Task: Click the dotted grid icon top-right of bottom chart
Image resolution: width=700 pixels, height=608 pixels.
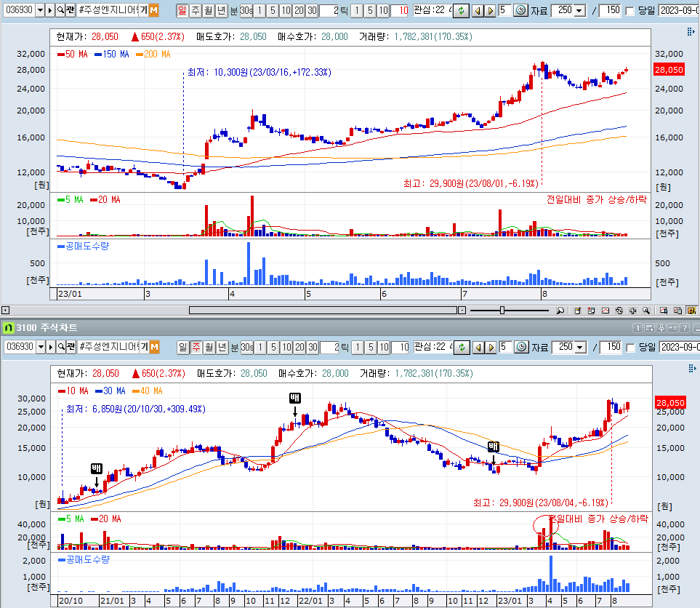Action: 692,368
